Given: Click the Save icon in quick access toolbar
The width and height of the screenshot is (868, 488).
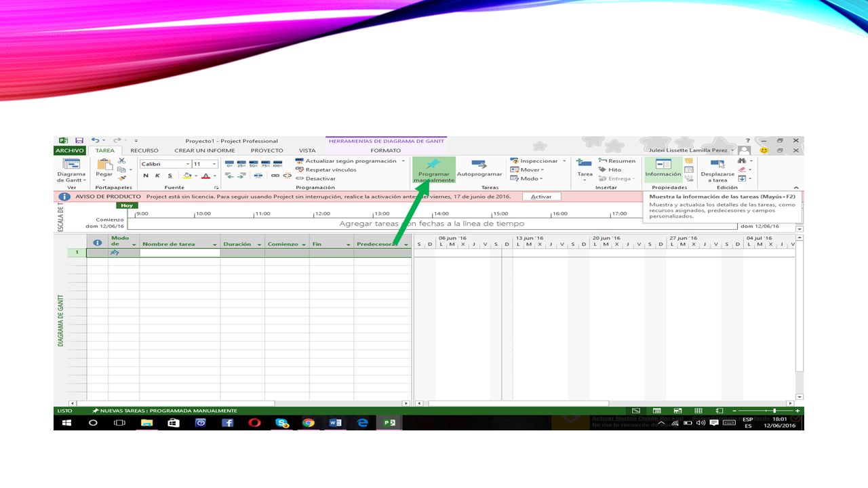Looking at the screenshot, I should 79,140.
